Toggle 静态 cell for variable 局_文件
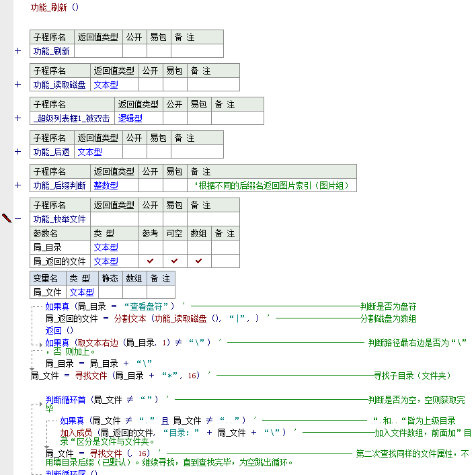The height and width of the screenshot is (475, 476). pyautogui.click(x=110, y=292)
